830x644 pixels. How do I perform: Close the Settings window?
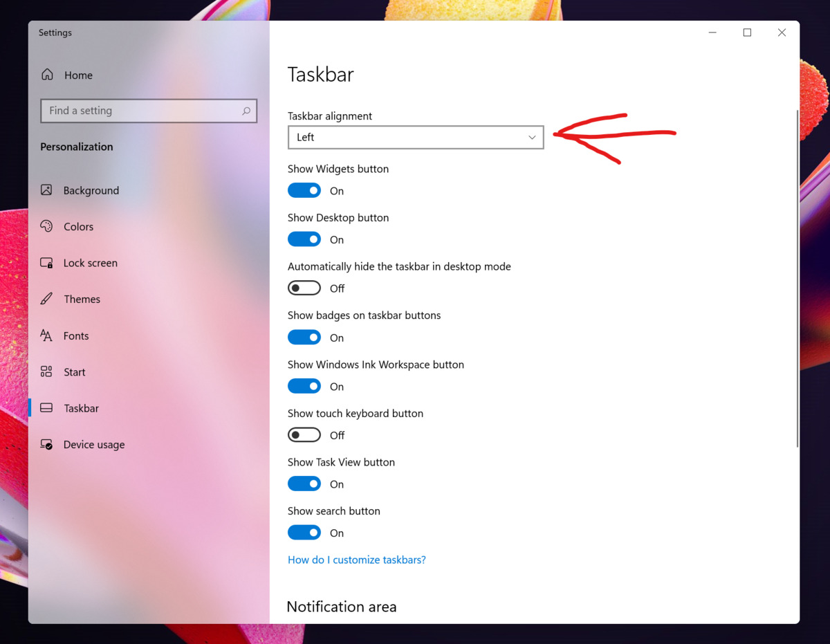point(782,33)
